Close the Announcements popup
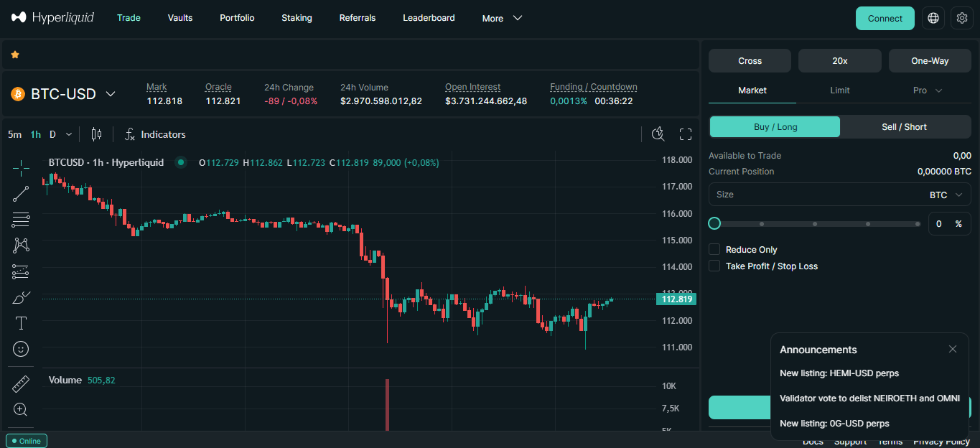The height and width of the screenshot is (448, 980). tap(952, 349)
